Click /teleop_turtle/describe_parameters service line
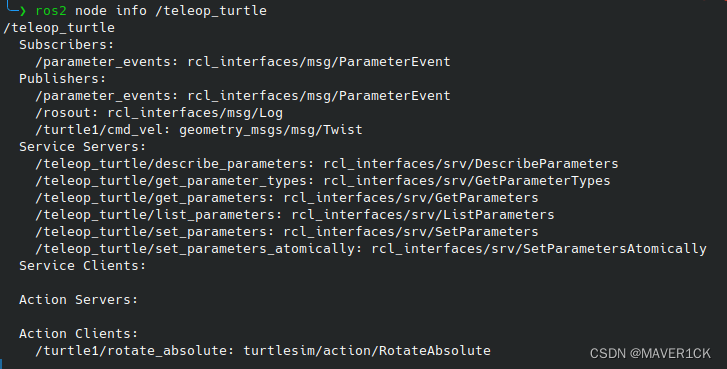 [327, 164]
